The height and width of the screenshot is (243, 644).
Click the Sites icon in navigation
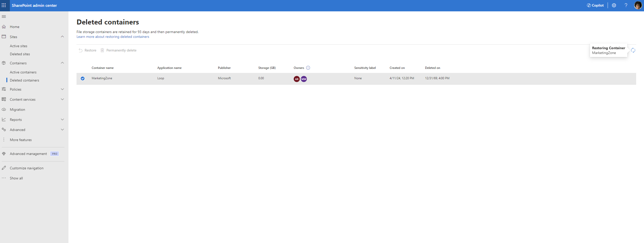4,37
